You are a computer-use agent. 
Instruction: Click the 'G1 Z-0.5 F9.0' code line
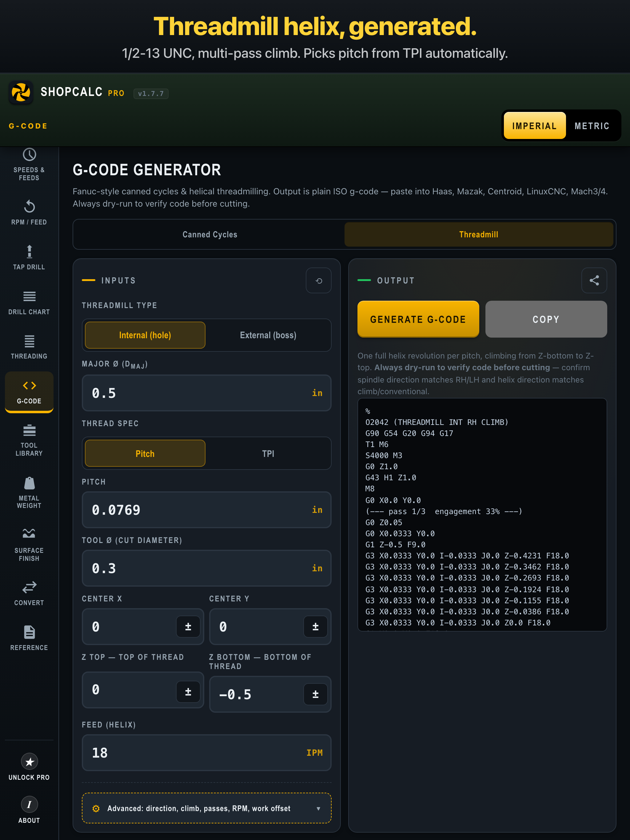pos(395,545)
